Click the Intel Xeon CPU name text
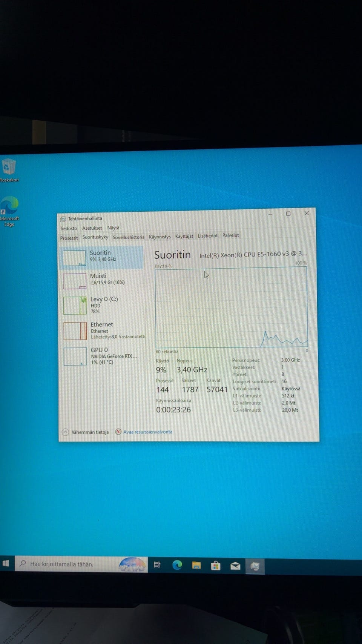Image resolution: width=362 pixels, height=644 pixels. (253, 255)
